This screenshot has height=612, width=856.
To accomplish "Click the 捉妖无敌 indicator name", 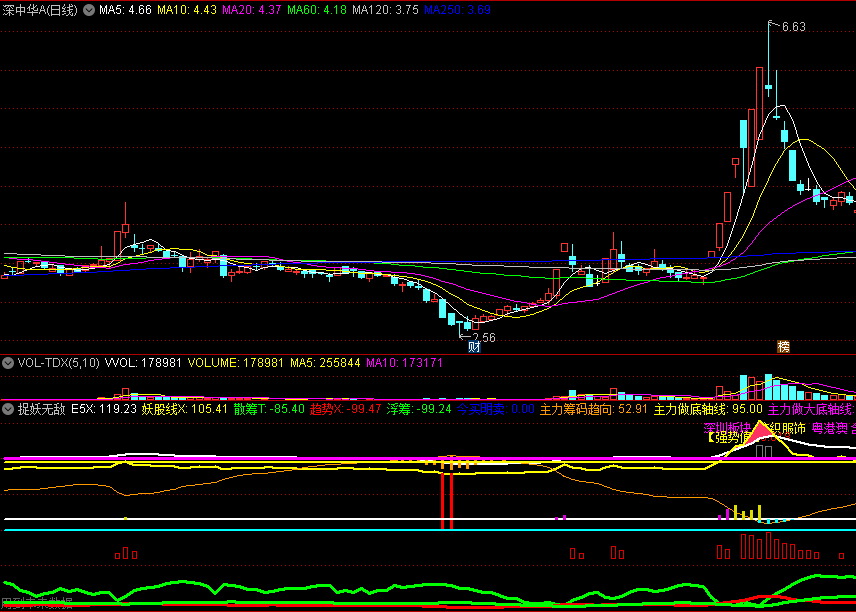I will click(x=41, y=409).
